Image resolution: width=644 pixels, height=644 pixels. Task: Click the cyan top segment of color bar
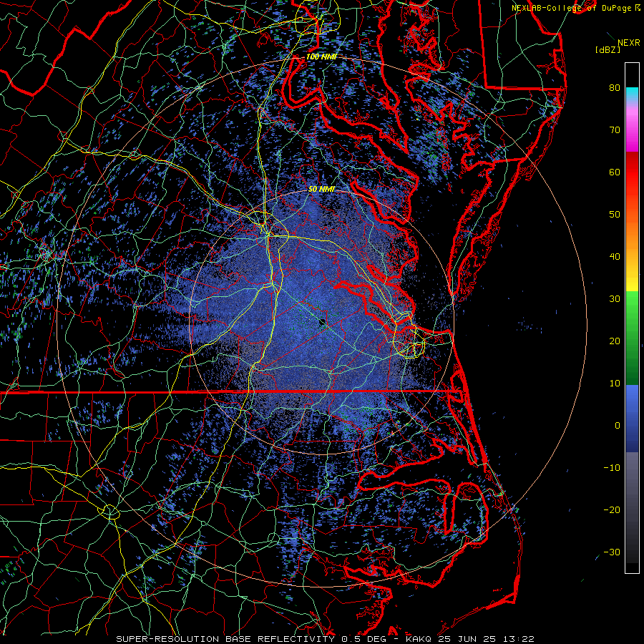(x=632, y=94)
